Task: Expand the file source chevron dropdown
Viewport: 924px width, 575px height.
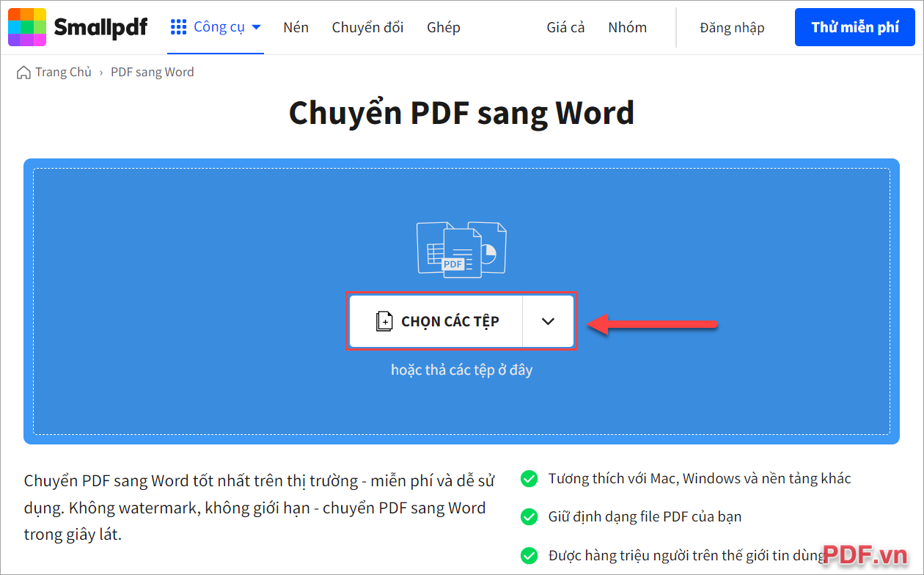Action: 548,321
